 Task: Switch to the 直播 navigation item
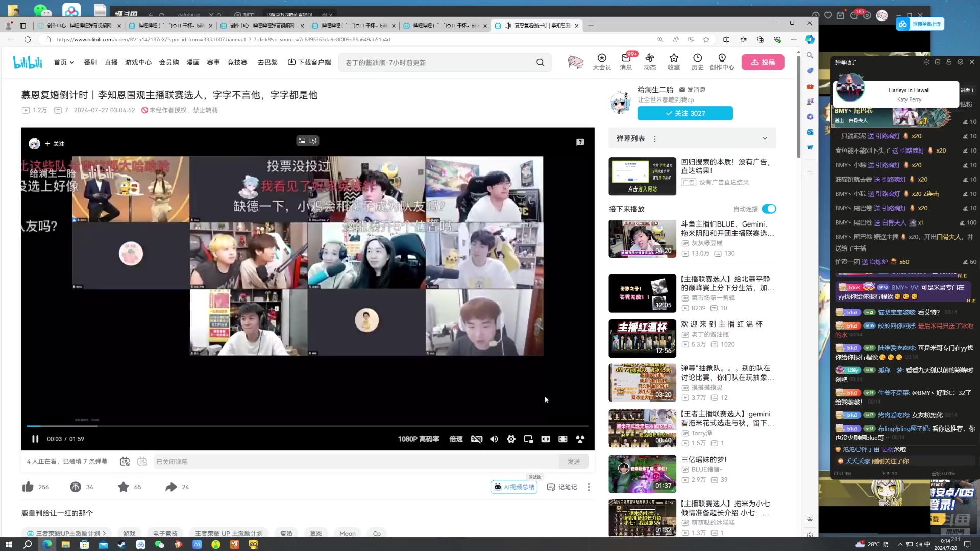[x=111, y=62]
